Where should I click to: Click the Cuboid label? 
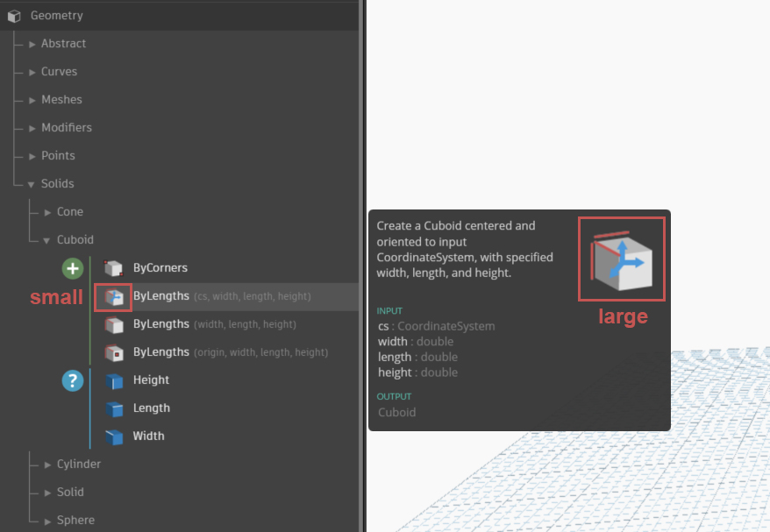[x=75, y=240]
